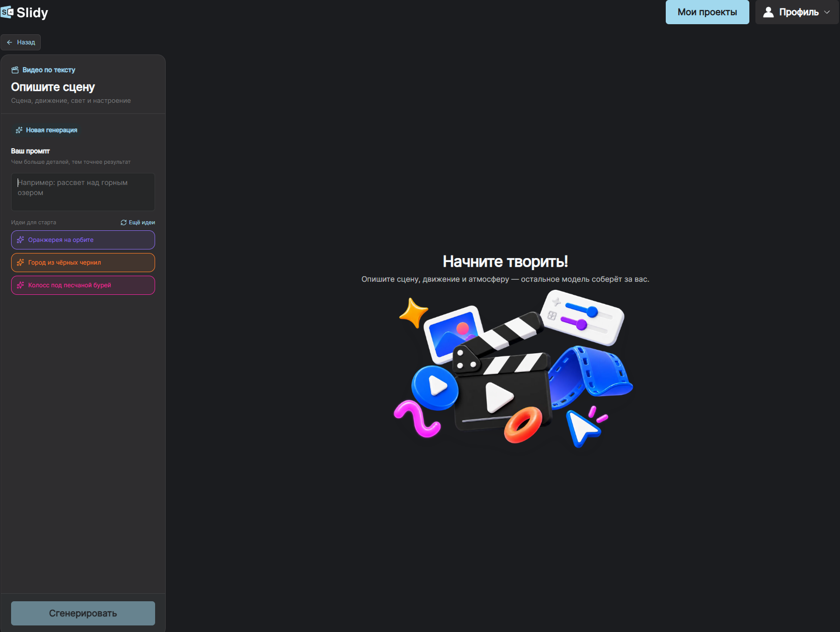Click the Slidy brand name text

pos(32,13)
